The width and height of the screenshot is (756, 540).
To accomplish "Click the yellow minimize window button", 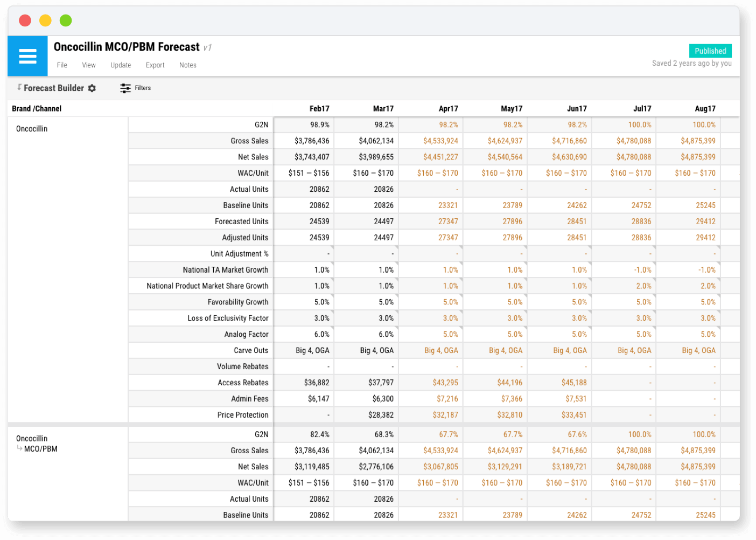I will click(x=45, y=20).
